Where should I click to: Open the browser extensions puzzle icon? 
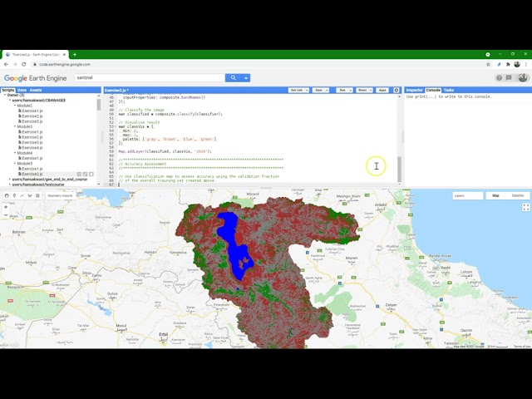coord(508,64)
